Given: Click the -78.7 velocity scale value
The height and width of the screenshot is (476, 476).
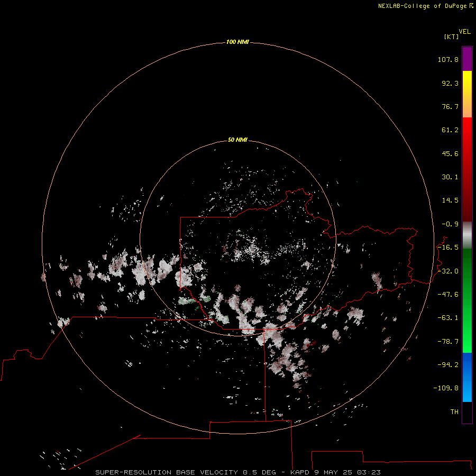Looking at the screenshot, I should click(448, 342).
